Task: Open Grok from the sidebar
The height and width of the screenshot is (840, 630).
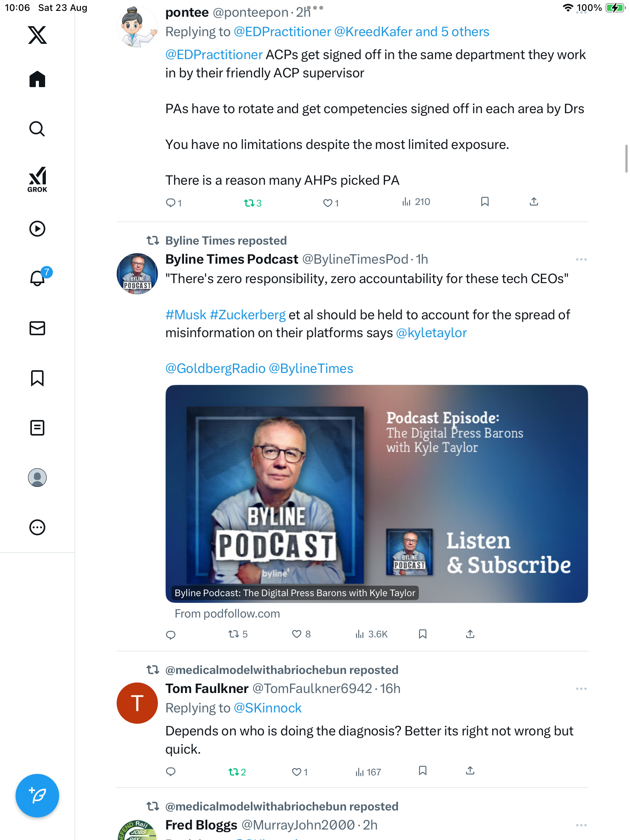Action: coord(37,180)
